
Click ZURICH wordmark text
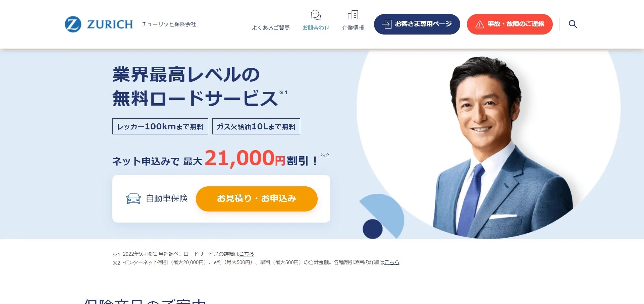[x=110, y=24]
